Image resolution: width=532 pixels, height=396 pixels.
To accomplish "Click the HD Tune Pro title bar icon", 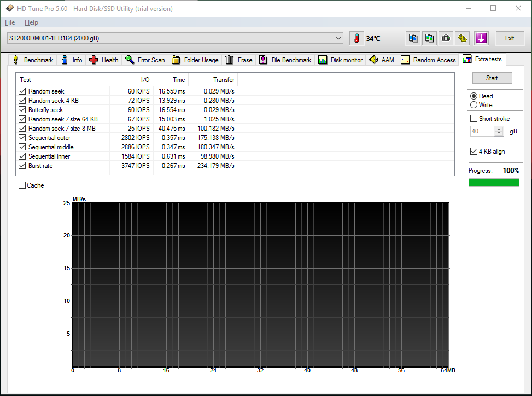I will click(x=9, y=8).
